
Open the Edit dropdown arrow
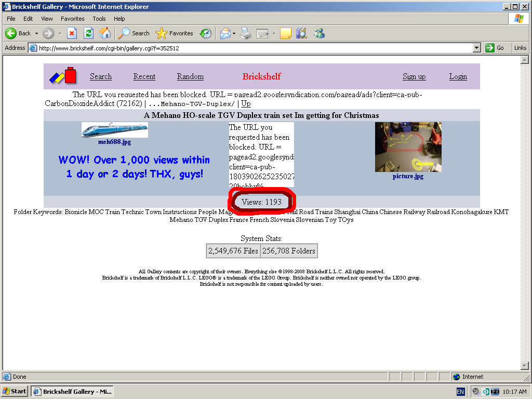tap(274, 34)
